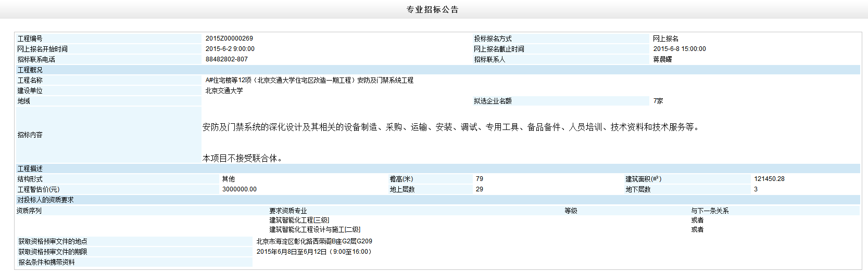Viewport: 868px width, 273px height.
Task: Click the 报名条件和携带资料 label
Action: (47, 262)
